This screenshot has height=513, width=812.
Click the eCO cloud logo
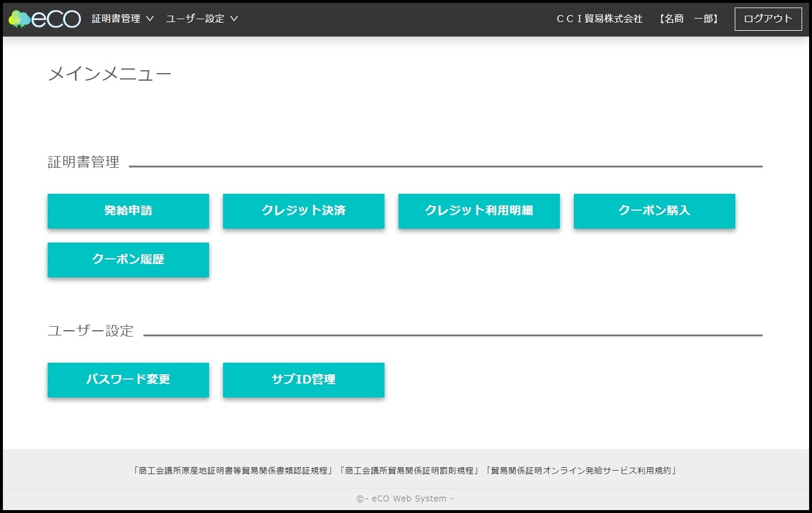click(45, 19)
